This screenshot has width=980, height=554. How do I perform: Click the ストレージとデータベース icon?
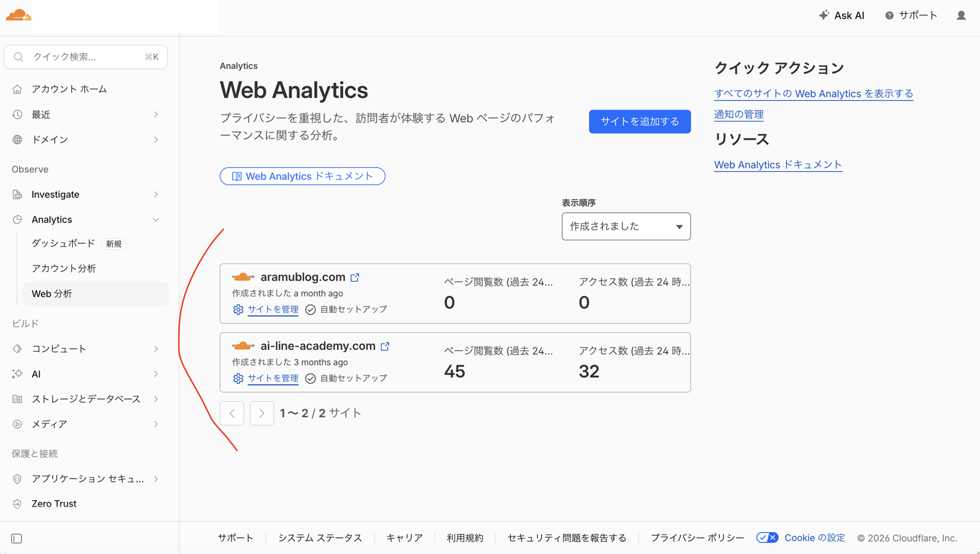(17, 399)
